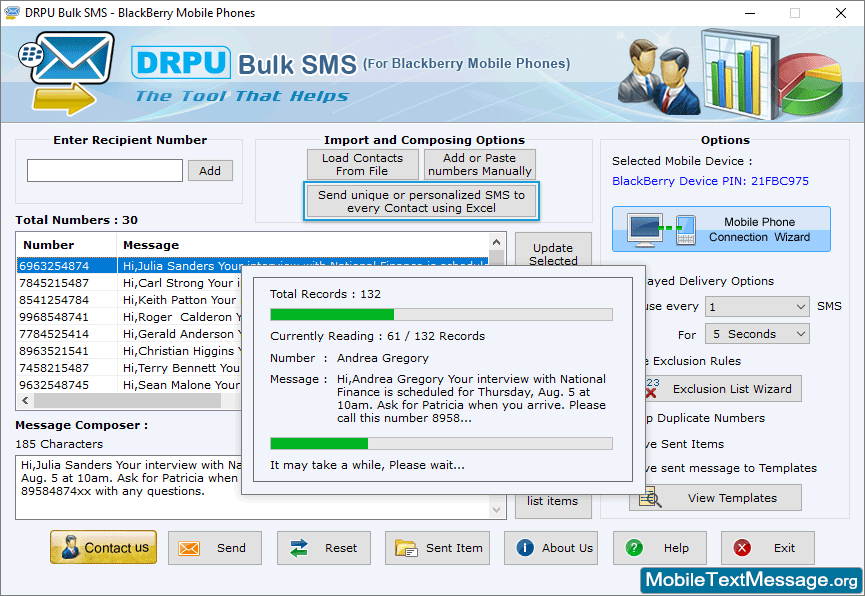Click Add or Paste numbers Manually button
Image resolution: width=865 pixels, height=596 pixels.
(x=479, y=164)
